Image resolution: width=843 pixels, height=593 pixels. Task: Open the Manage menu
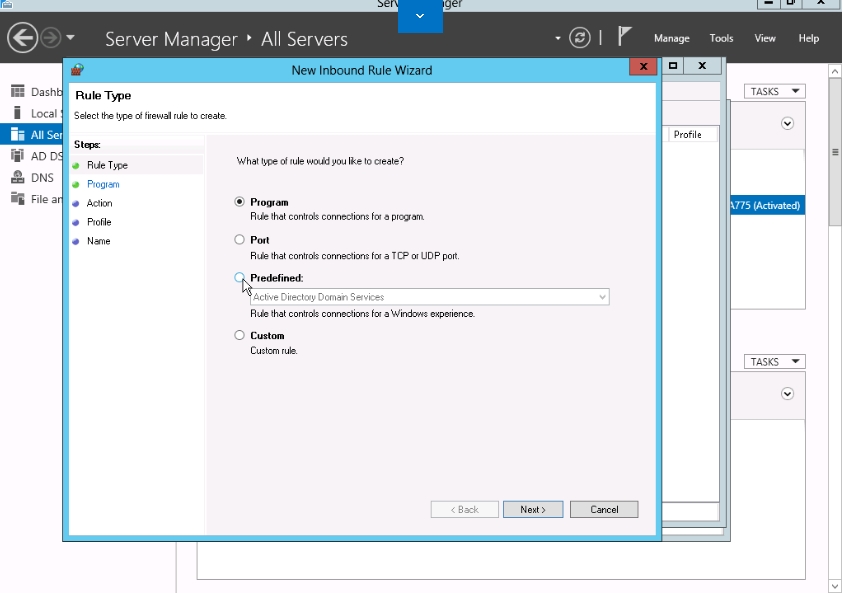point(671,38)
